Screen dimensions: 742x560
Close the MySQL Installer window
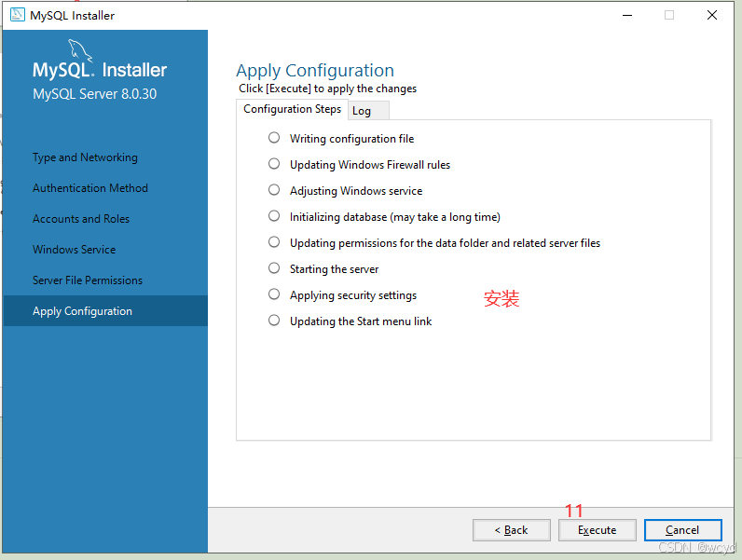click(x=712, y=15)
